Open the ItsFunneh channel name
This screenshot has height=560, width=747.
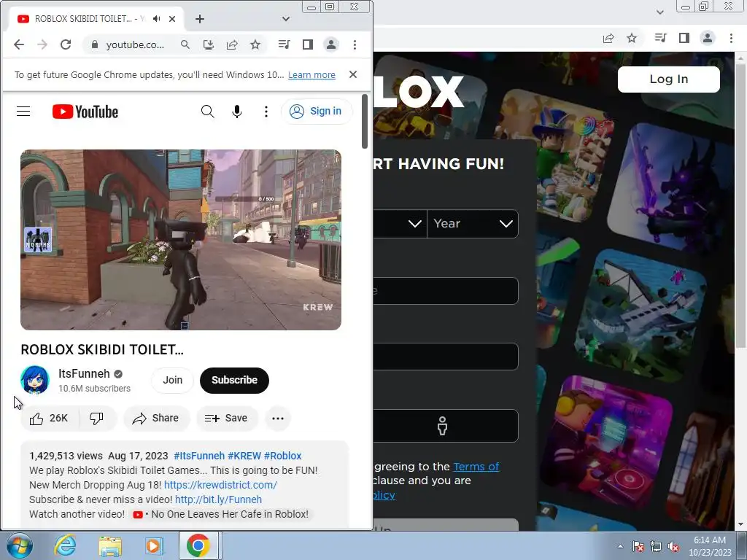coord(85,374)
